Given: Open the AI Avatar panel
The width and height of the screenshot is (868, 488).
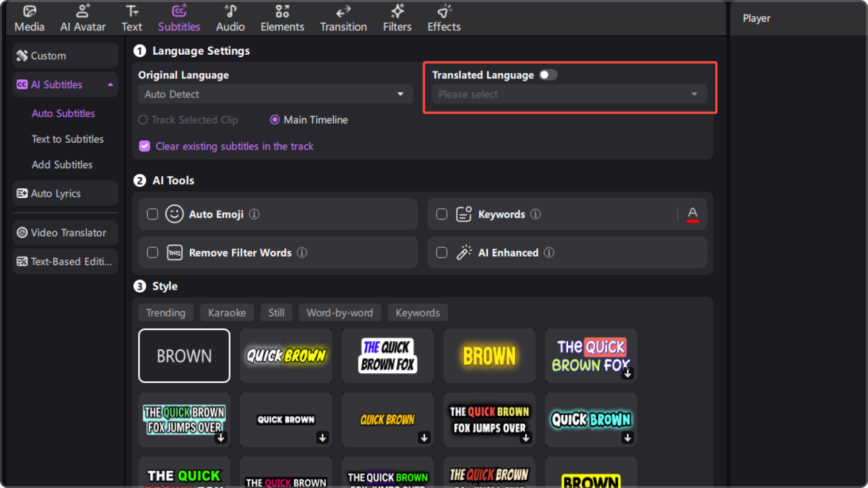Looking at the screenshot, I should pos(83,18).
